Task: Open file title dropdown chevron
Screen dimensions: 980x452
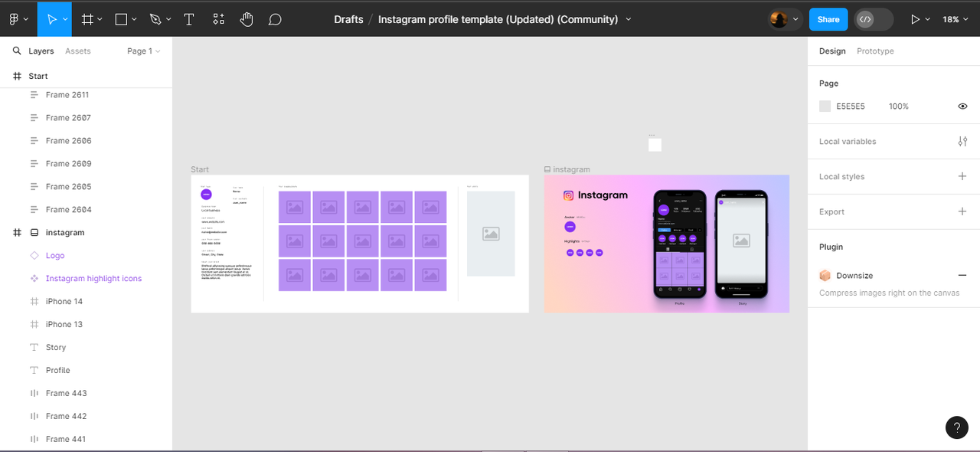Action: [629, 19]
